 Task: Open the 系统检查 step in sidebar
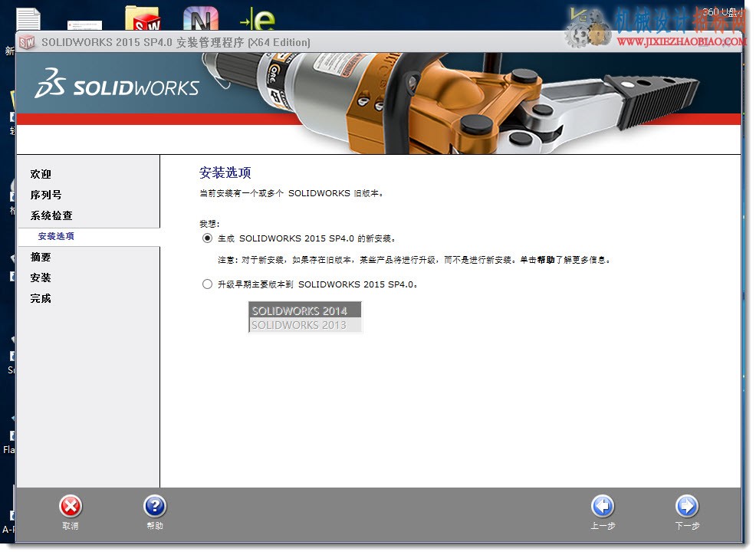pos(51,215)
